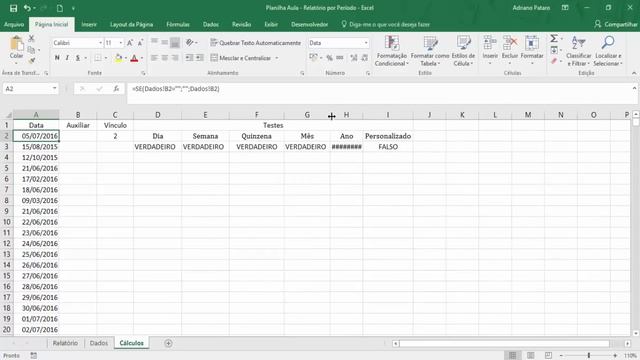The image size is (640, 360).
Task: Click the horizontal scrollbar
Action: pyautogui.click(x=504, y=344)
